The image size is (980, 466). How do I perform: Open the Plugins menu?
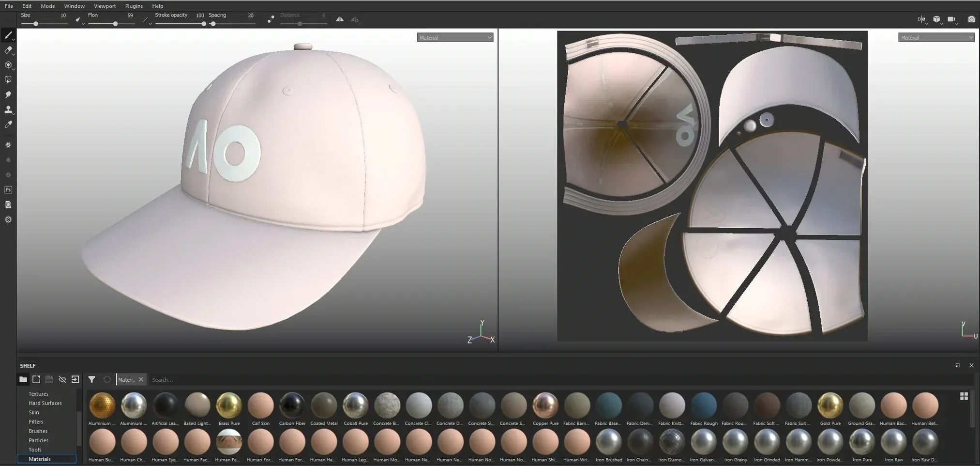[x=134, y=6]
